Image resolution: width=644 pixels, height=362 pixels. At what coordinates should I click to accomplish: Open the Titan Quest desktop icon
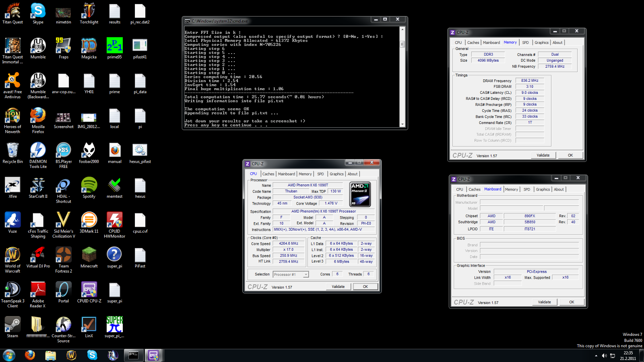tap(12, 14)
